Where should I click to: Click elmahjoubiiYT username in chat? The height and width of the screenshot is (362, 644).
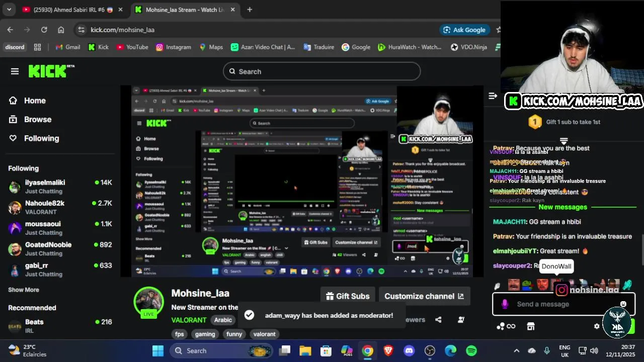515,251
